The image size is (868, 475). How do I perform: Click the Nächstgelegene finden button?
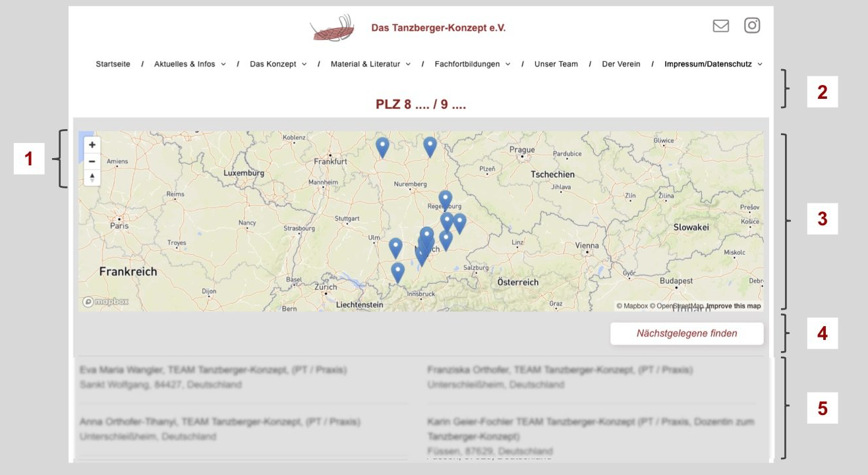pos(687,333)
